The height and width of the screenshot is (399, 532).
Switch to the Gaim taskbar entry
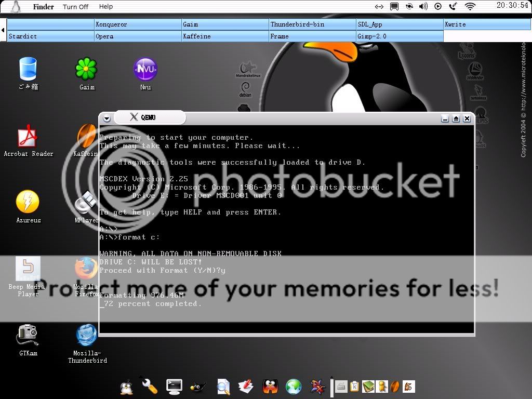[x=225, y=24]
